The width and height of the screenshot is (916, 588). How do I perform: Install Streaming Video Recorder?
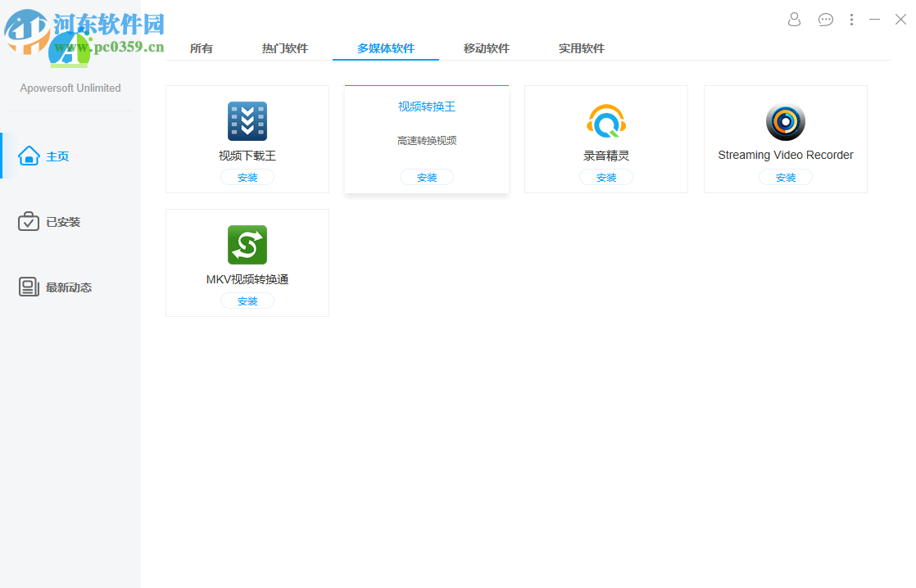(x=785, y=176)
